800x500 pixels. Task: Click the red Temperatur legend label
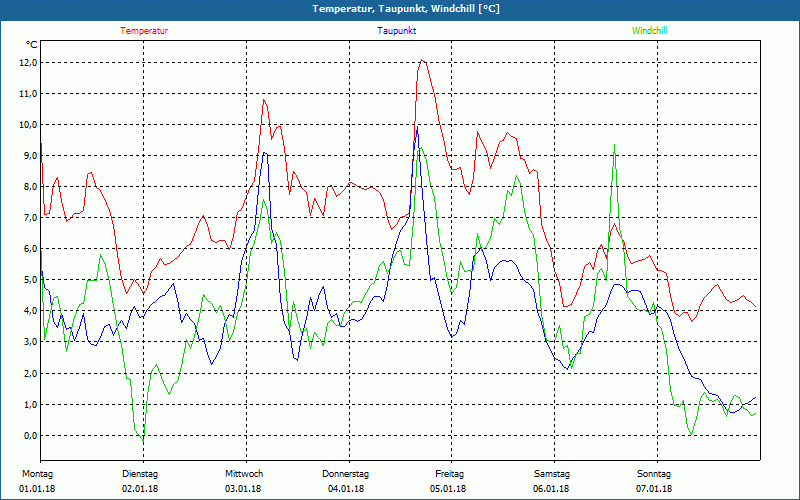pos(144,31)
